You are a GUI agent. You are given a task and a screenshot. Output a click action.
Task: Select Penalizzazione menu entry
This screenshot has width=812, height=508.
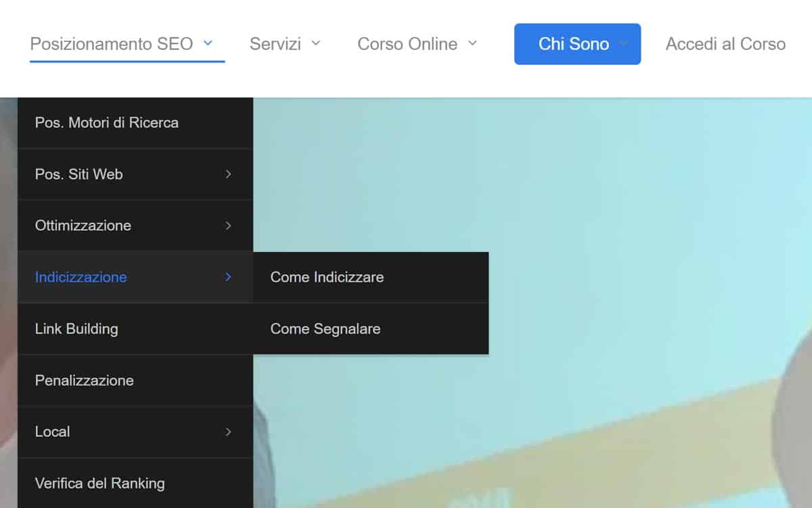coord(135,380)
